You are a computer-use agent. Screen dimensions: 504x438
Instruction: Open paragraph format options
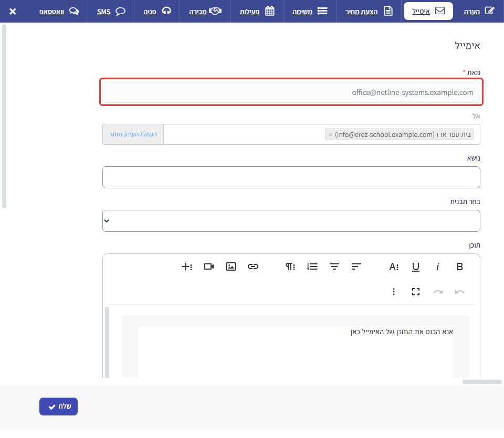tap(290, 266)
